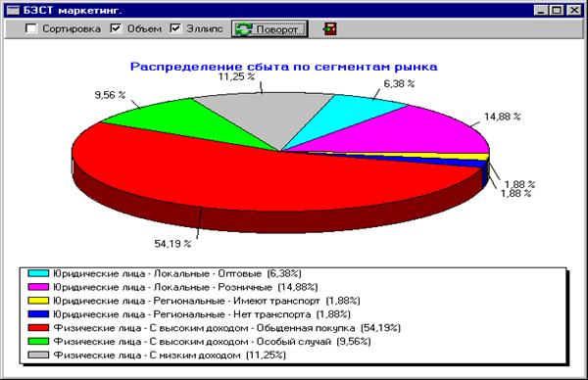Screen dimensions: 588x380
Task: Click the red Обыденная покупка legend swatch
Action: 38,328
